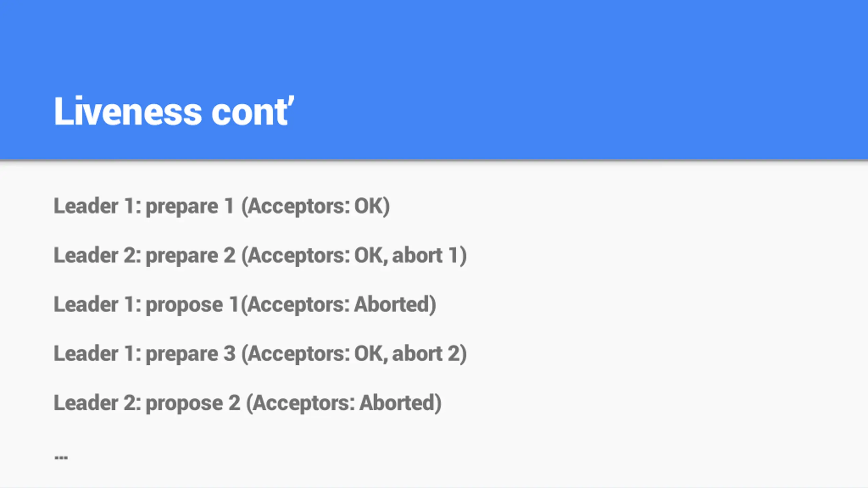The height and width of the screenshot is (488, 868).
Task: Click the slide title Liveness cont'
Action: coord(174,111)
